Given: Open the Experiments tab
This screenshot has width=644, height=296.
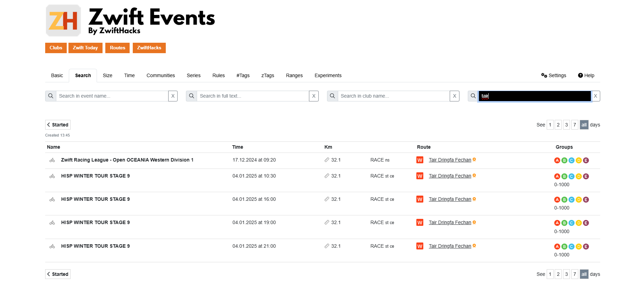Looking at the screenshot, I should coord(328,75).
